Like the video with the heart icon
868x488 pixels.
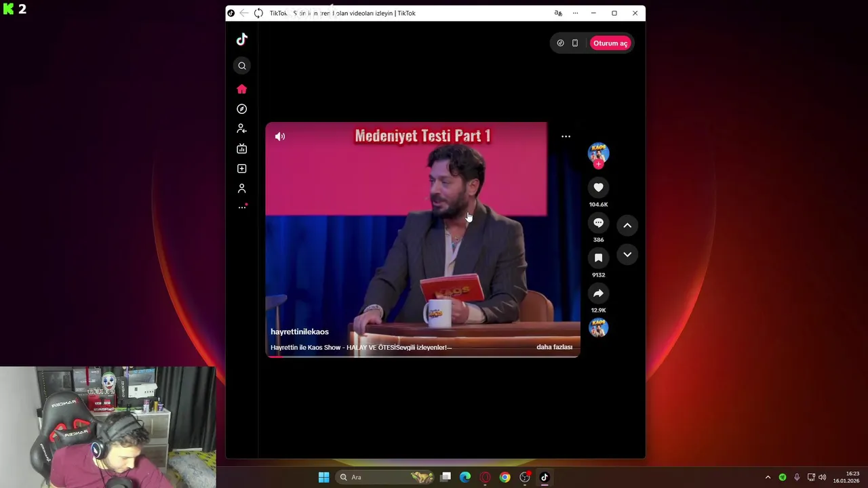pyautogui.click(x=598, y=188)
